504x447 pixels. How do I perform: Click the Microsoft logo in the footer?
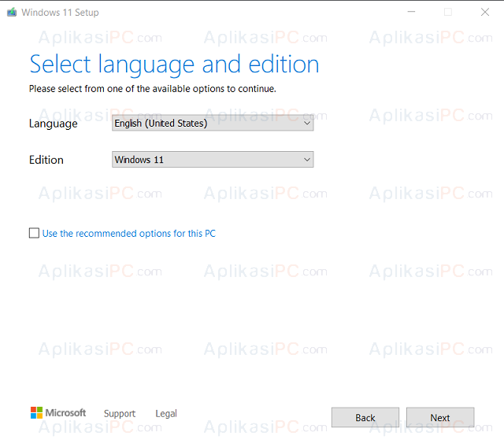(58, 412)
